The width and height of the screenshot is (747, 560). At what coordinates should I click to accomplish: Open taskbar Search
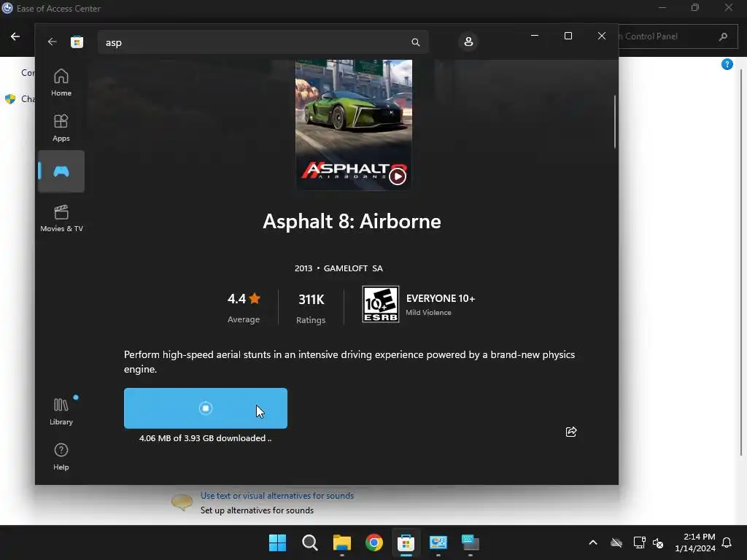309,542
